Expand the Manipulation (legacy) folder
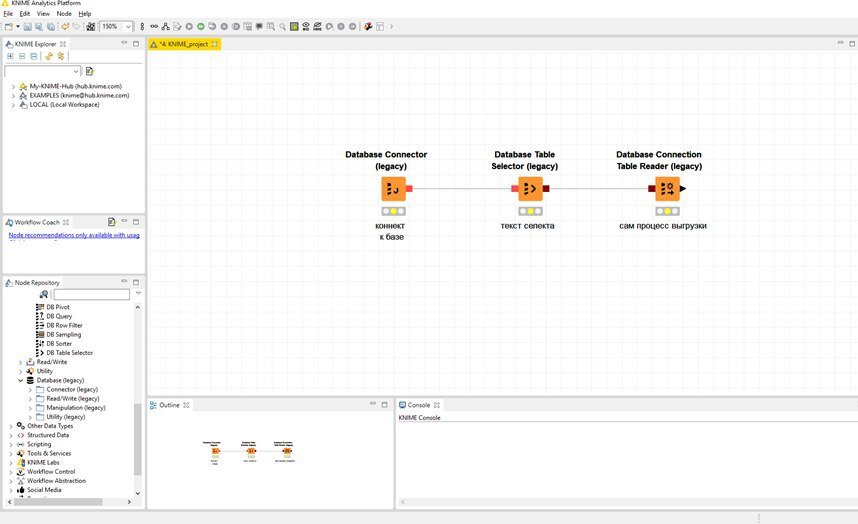 point(30,408)
